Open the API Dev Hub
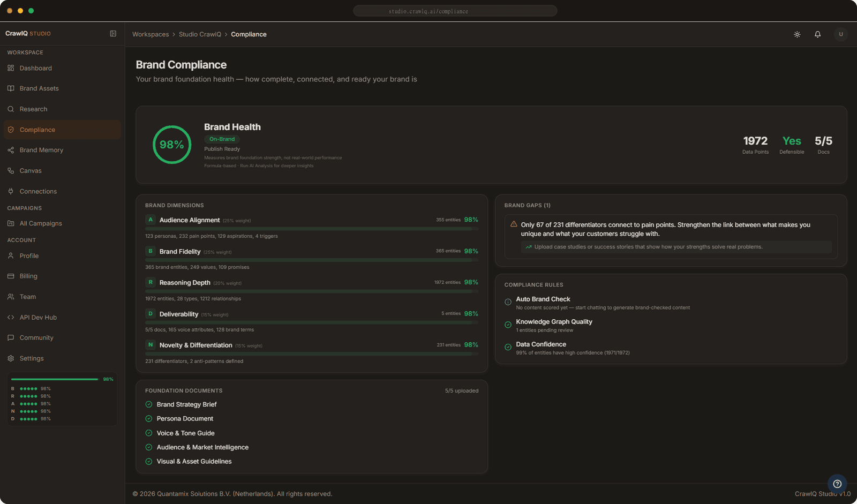Viewport: 857px width, 504px height. [x=37, y=317]
